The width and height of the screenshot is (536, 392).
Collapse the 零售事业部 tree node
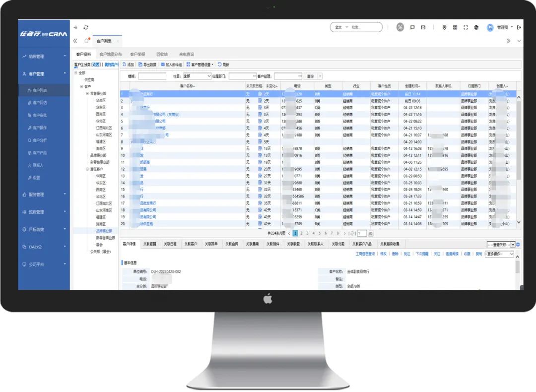click(87, 93)
